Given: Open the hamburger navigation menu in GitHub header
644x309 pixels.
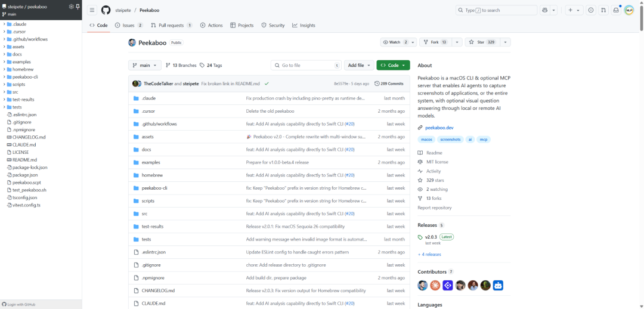Looking at the screenshot, I should click(92, 10).
